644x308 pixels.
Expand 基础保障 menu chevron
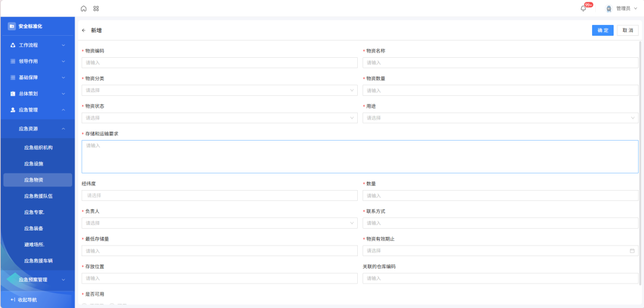(x=63, y=77)
